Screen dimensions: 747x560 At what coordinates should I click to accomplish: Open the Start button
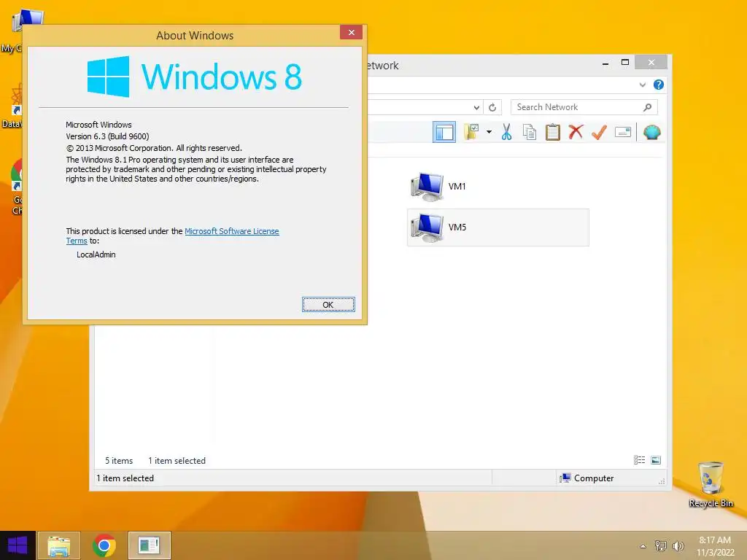(18, 545)
